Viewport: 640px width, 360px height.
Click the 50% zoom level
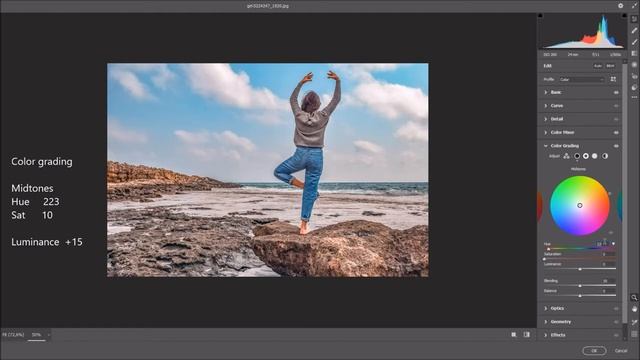(37, 335)
